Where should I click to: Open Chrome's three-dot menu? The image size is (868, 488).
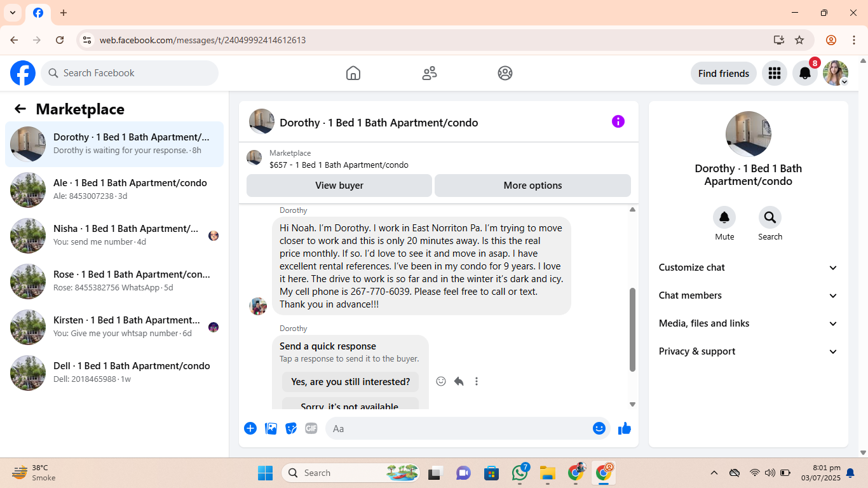pyautogui.click(x=853, y=40)
